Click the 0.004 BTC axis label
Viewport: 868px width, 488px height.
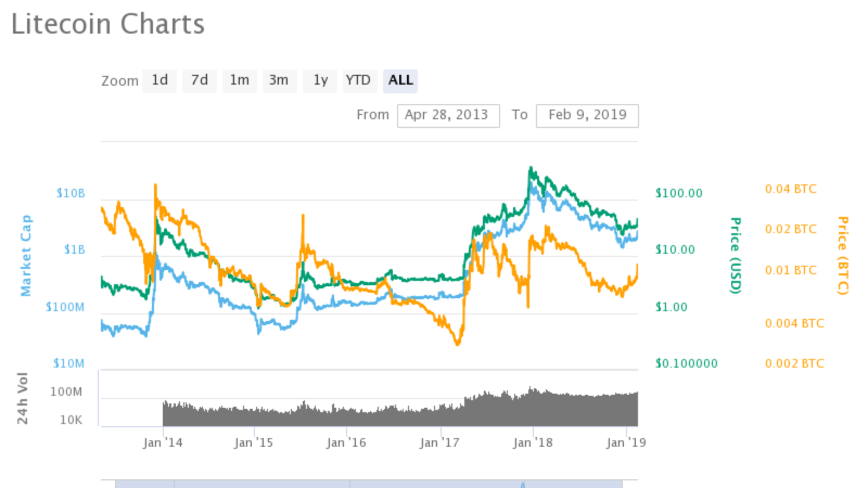[794, 323]
